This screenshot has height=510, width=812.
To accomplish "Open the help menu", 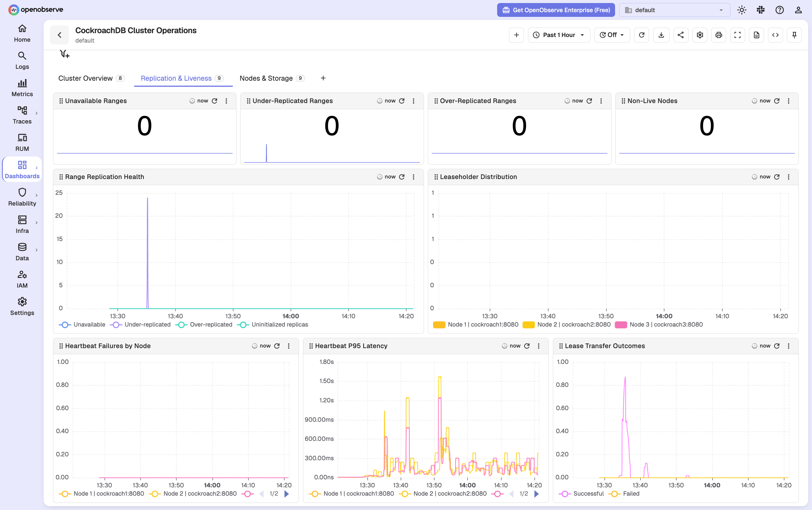I will 780,10.
